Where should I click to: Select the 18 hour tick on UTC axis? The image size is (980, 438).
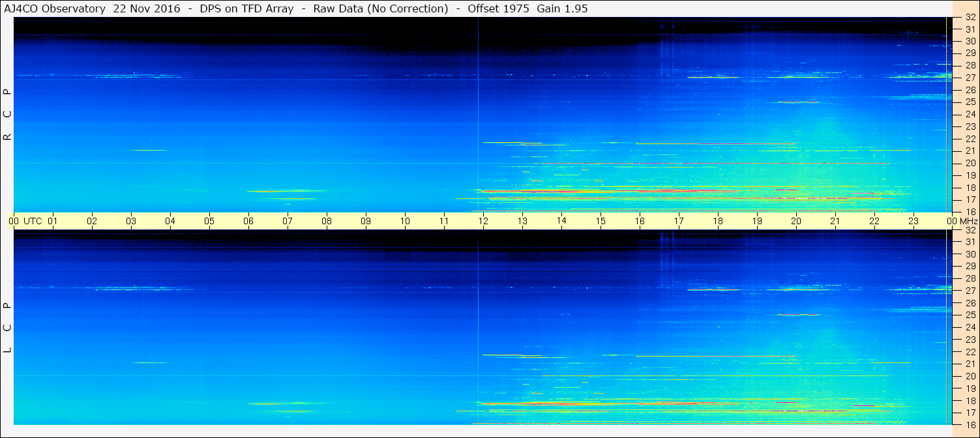717,221
